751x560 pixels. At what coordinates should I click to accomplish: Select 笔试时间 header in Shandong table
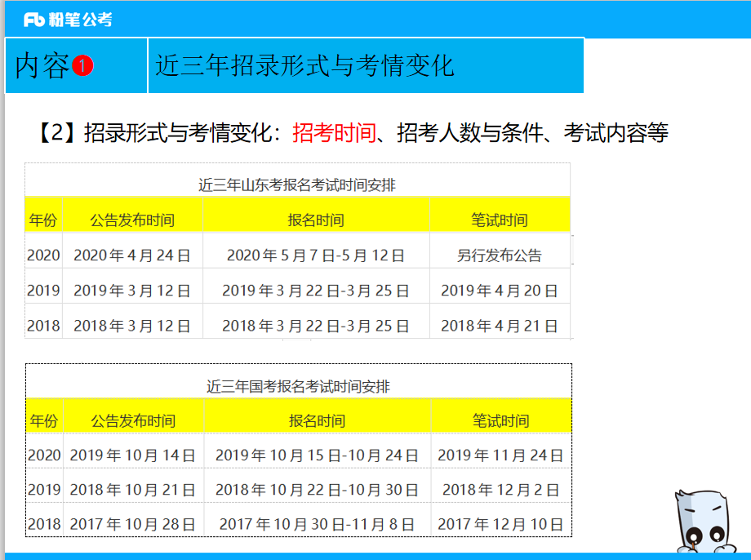click(x=500, y=220)
